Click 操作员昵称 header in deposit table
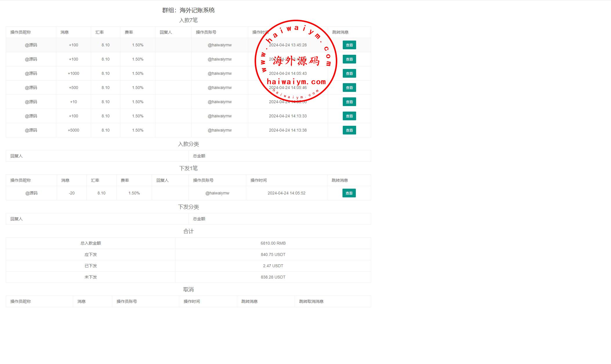 click(21, 32)
